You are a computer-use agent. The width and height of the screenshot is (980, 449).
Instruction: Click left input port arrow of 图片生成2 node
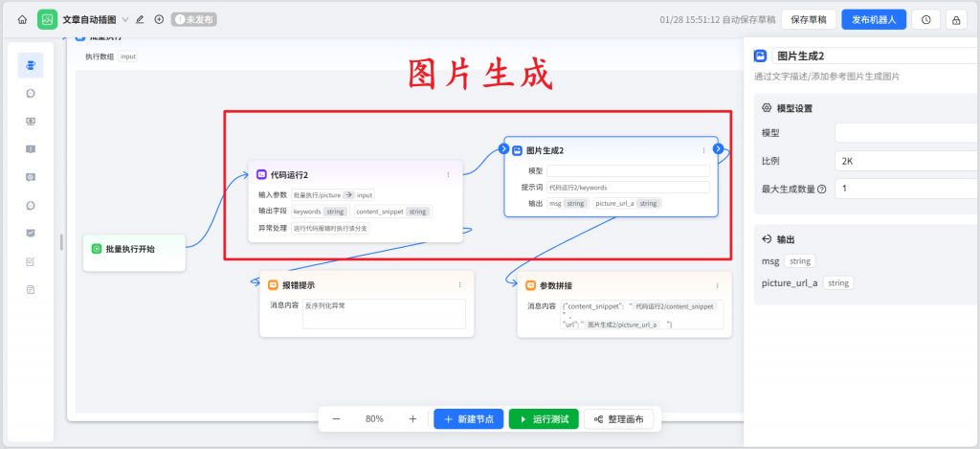503,148
